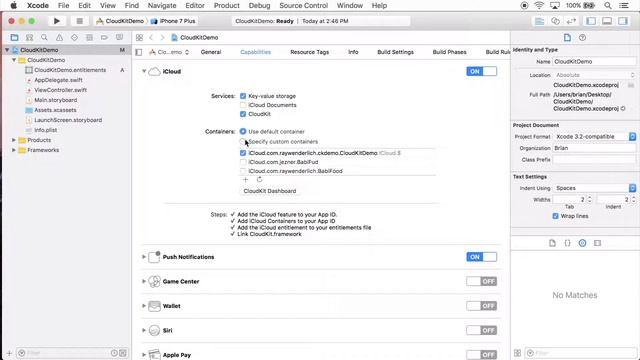The height and width of the screenshot is (360, 640).
Task: Switch to the Resource Tags tab
Action: (309, 52)
